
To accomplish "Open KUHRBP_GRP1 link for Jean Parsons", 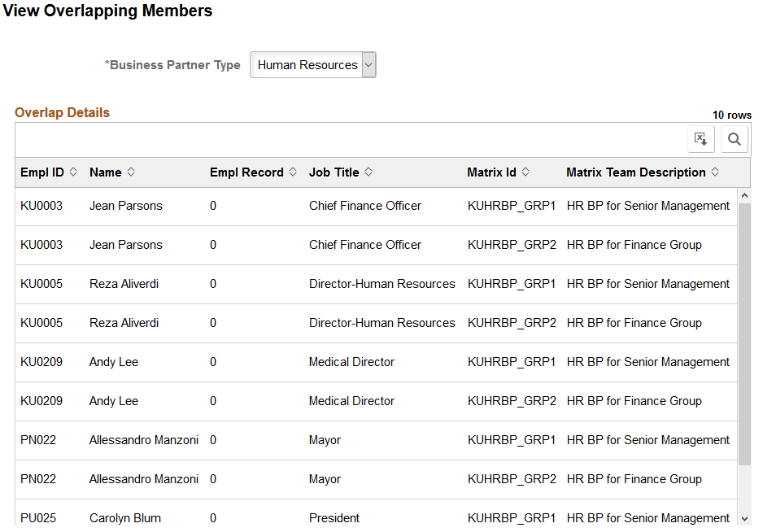I will pos(512,206).
